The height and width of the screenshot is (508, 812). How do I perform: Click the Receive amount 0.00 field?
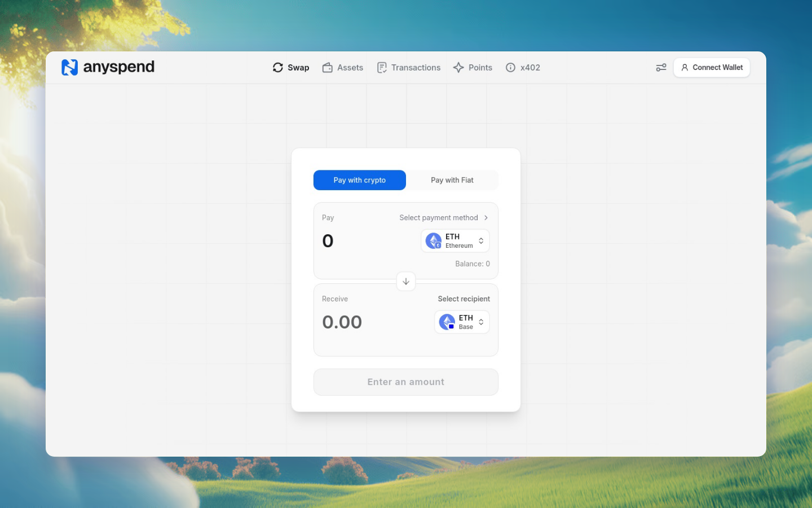tap(342, 322)
